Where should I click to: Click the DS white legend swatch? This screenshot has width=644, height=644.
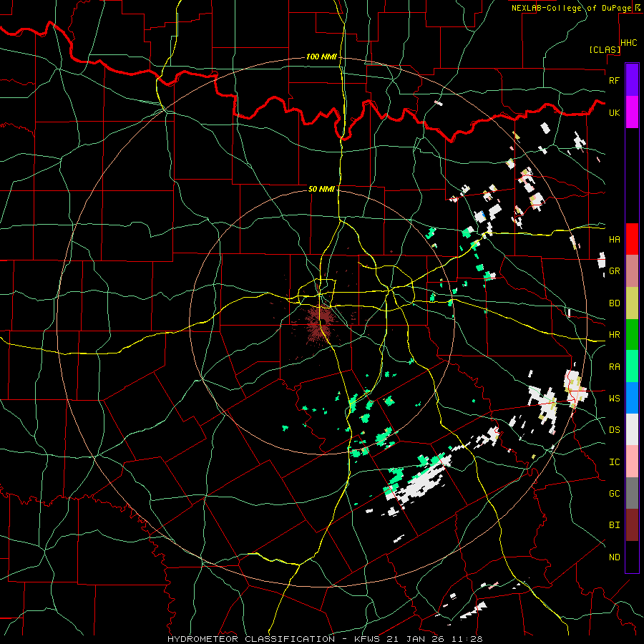(632, 429)
